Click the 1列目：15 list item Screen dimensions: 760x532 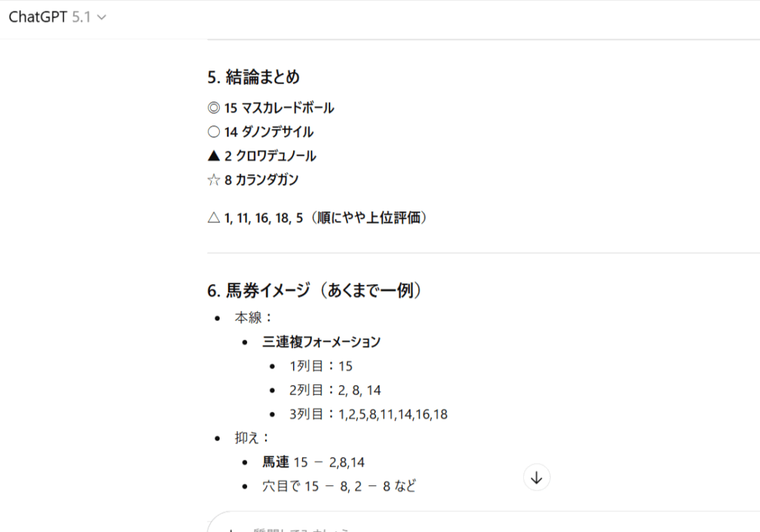[321, 366]
